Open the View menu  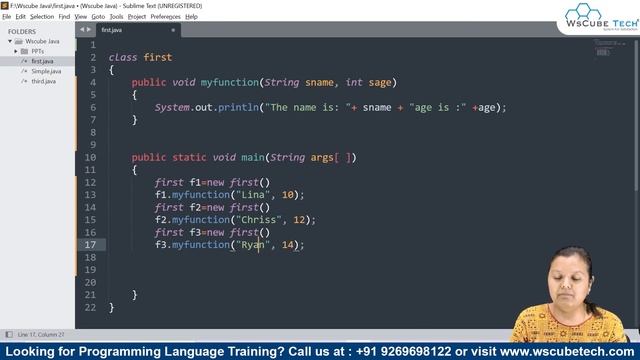pos(80,17)
